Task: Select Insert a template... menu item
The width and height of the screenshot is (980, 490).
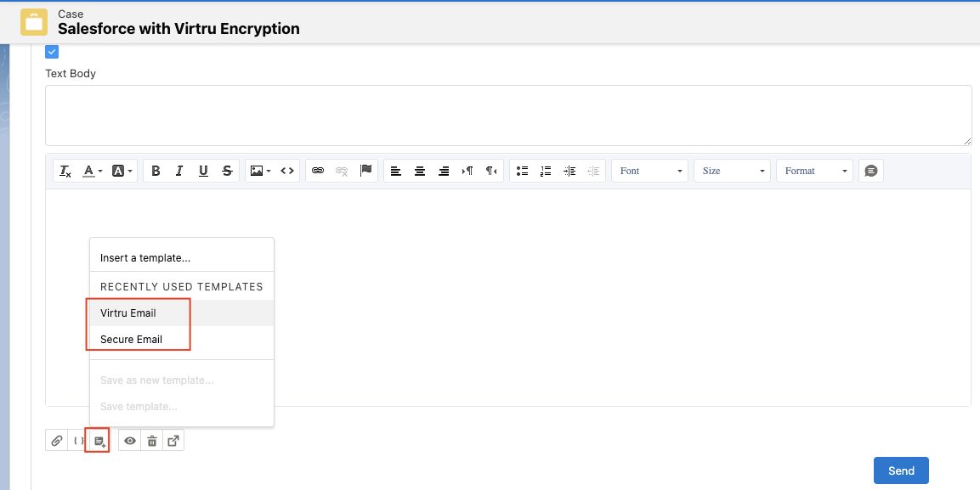Action: (182, 258)
